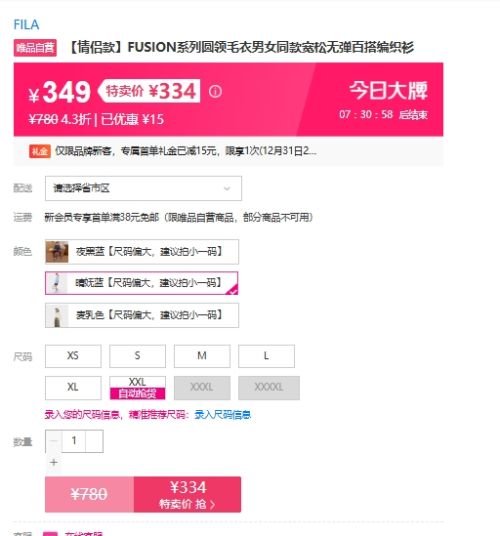
Task: Choose size XL
Action: (73, 388)
